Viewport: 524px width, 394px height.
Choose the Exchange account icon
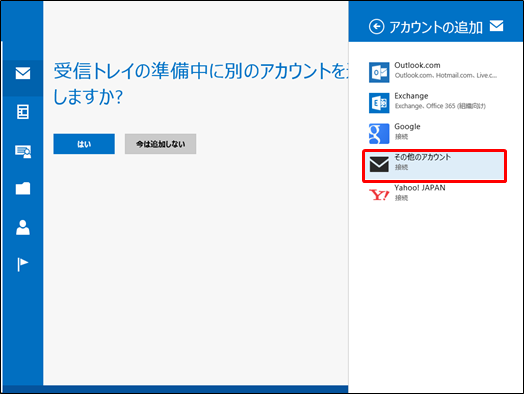point(379,103)
